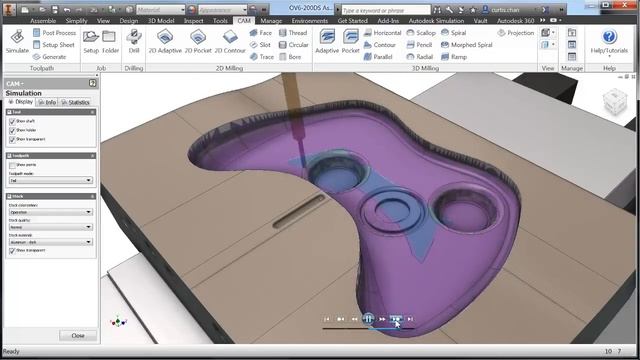Select the Morphed Spiral milling strategy
640x360 pixels.
pyautogui.click(x=467, y=45)
